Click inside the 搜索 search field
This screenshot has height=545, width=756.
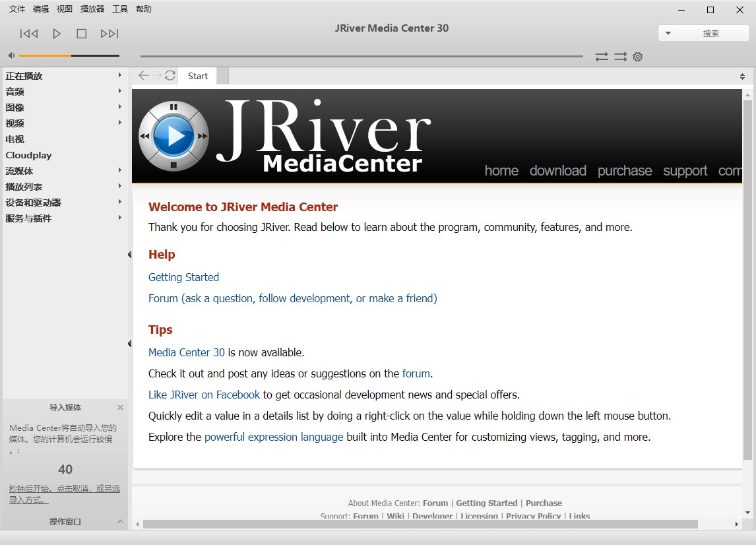click(x=710, y=33)
